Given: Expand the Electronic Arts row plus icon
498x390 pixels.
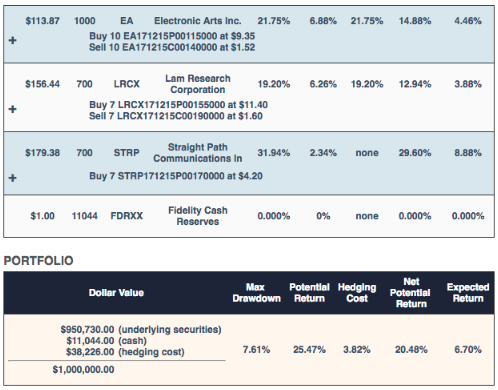Looking at the screenshot, I should click(x=13, y=40).
